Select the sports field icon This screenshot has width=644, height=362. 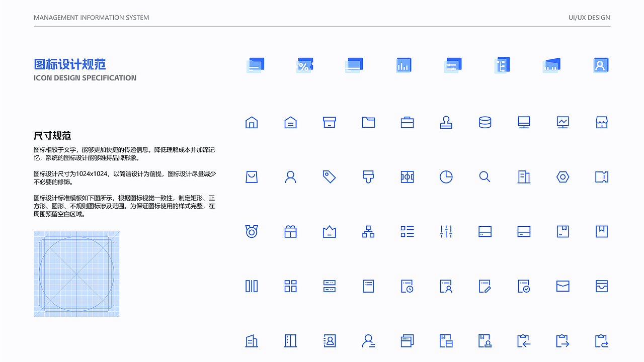(x=407, y=177)
